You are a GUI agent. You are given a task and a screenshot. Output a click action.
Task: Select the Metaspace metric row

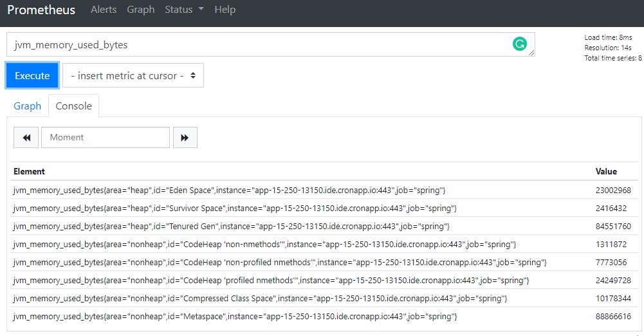pos(324,316)
